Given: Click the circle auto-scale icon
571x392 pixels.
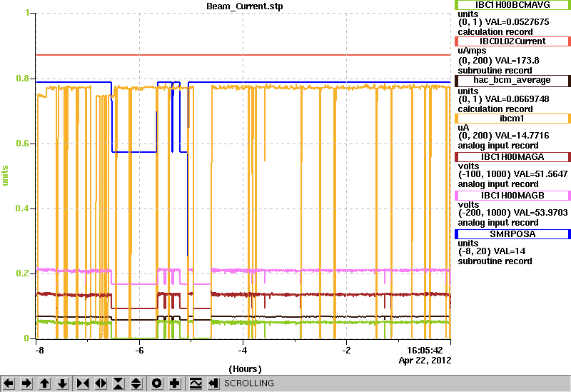Looking at the screenshot, I should click(x=157, y=383).
